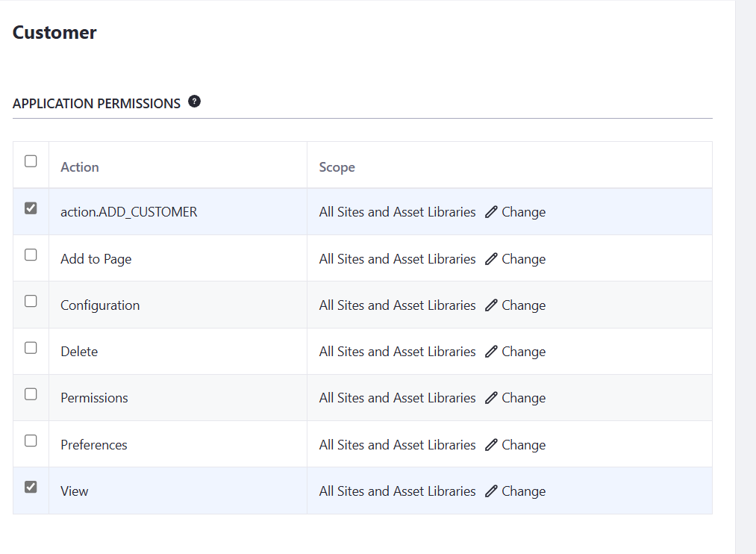
Task: Uncheck the action.ADD_CUSTOMER permission checkbox
Action: pyautogui.click(x=31, y=208)
